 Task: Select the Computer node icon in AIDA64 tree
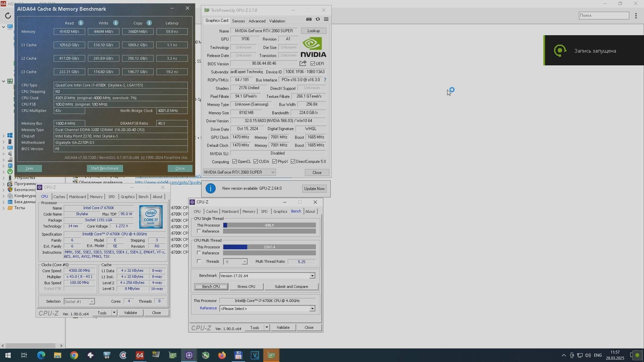[10, 27]
